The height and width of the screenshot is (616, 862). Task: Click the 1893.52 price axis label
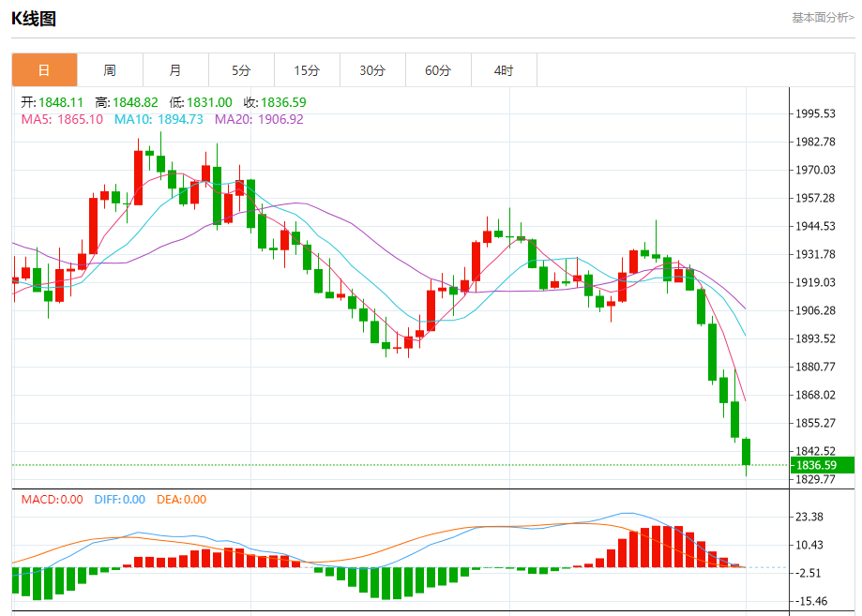tap(816, 338)
